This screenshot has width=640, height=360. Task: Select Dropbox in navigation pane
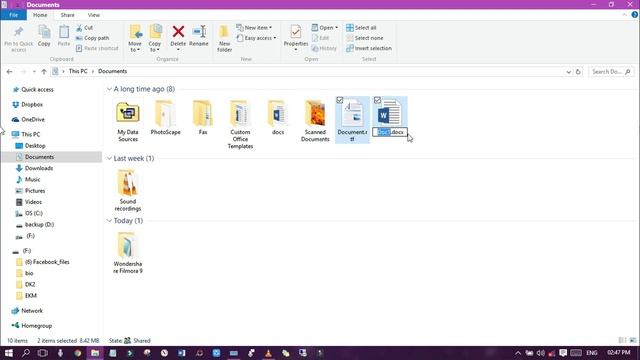[32, 104]
